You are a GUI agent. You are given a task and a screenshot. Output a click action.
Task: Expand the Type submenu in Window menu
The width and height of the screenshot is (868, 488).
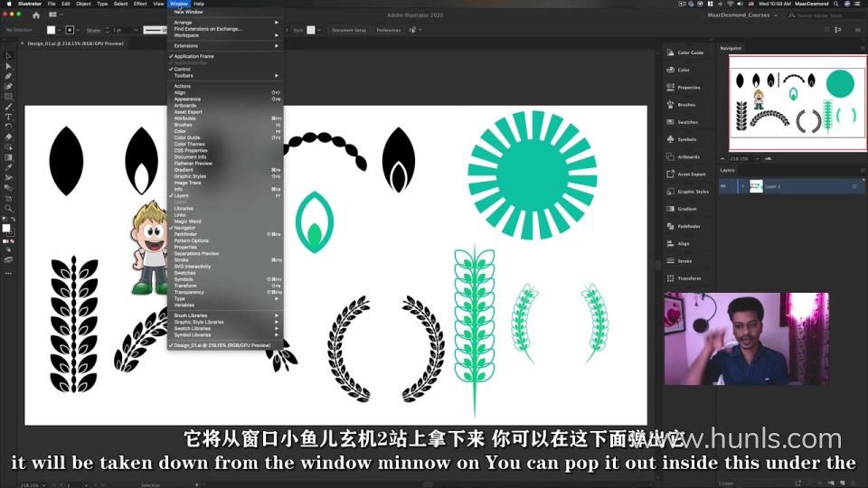pyautogui.click(x=225, y=299)
